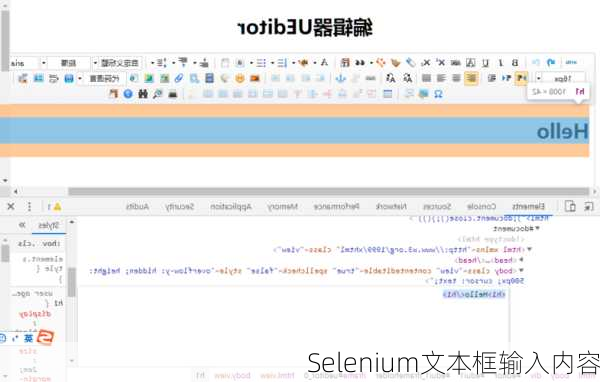600x382 pixels.
Task: Click the auto typeset icon
Action: 380,62
